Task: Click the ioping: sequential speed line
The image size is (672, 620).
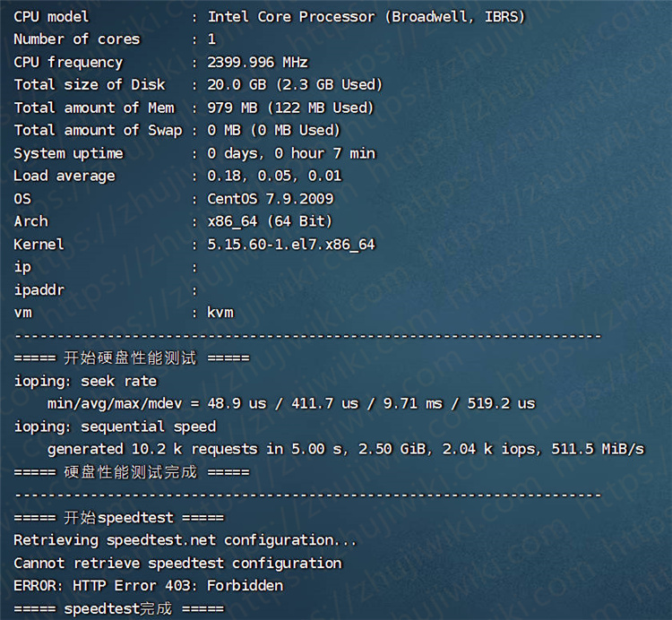Action: [x=115, y=426]
